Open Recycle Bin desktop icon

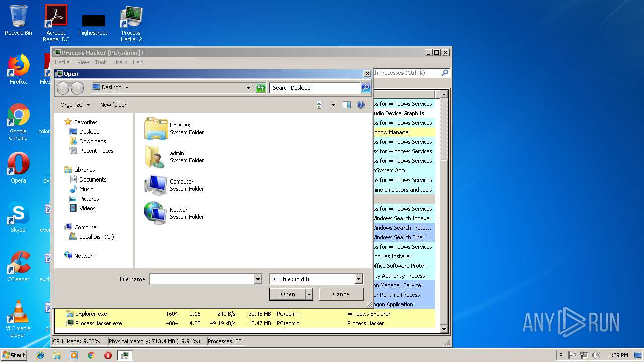point(18,20)
